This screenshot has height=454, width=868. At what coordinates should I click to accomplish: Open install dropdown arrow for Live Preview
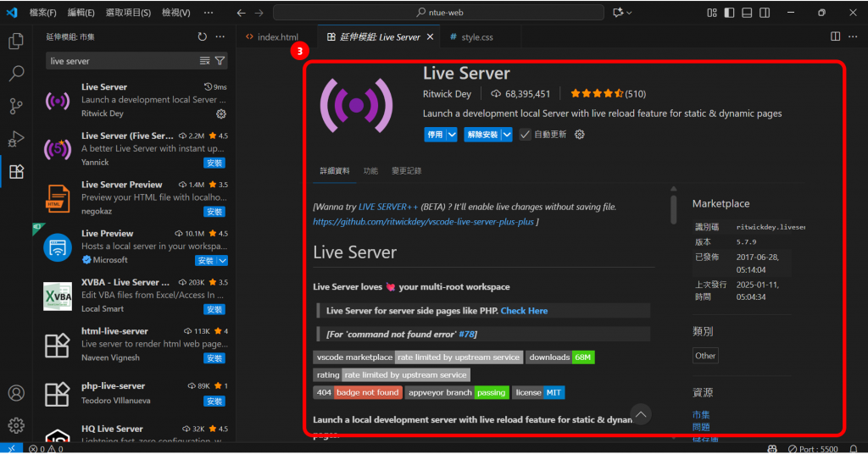223,260
